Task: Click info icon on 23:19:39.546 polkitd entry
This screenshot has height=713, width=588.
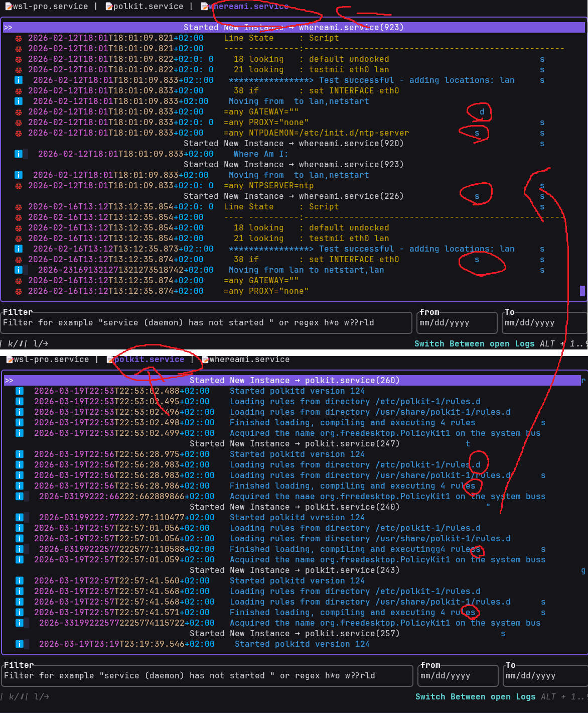Action: pos(20,644)
